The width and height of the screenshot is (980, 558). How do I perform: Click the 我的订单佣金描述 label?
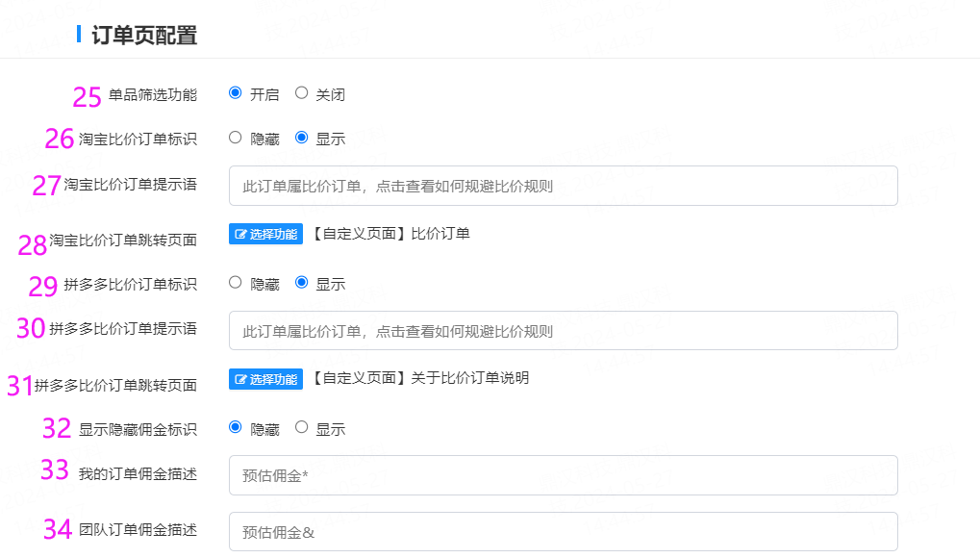(138, 474)
